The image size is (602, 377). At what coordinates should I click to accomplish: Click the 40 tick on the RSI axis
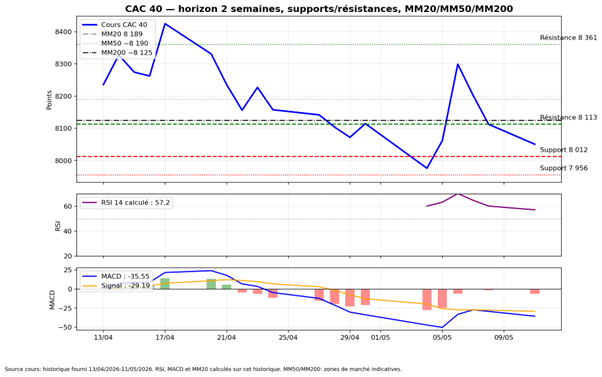click(x=68, y=231)
